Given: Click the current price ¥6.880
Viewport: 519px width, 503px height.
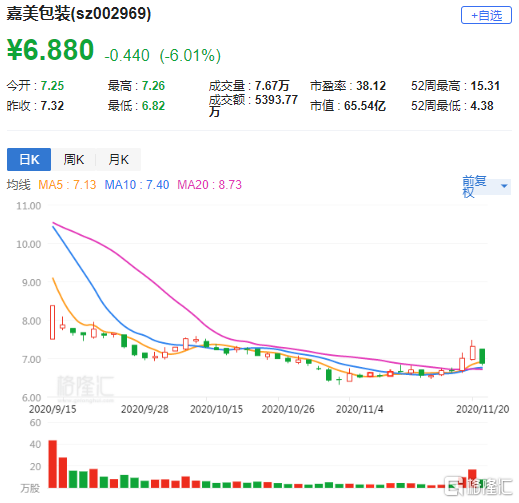Looking at the screenshot, I should click(x=50, y=50).
